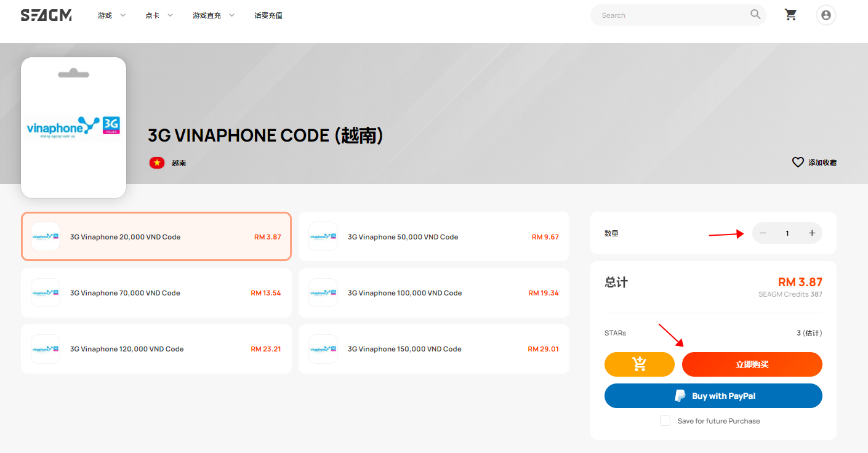868x453 pixels.
Task: Click the Vinaphone icon on 100,000 VND card
Action: click(323, 293)
